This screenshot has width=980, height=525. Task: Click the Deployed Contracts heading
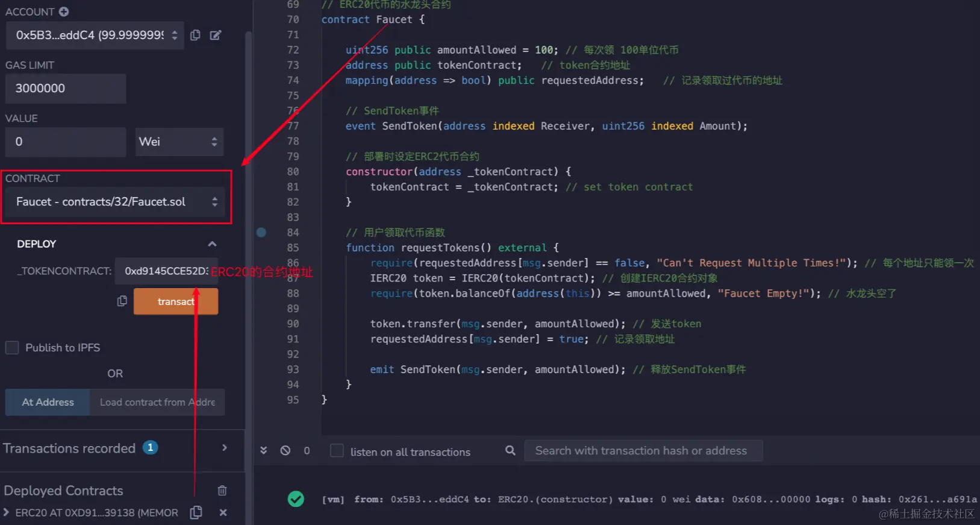63,491
